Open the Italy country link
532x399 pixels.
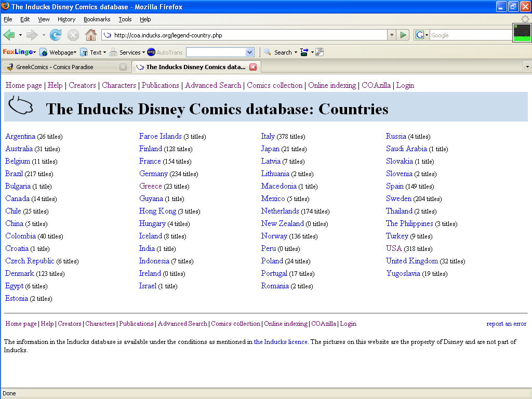click(268, 136)
